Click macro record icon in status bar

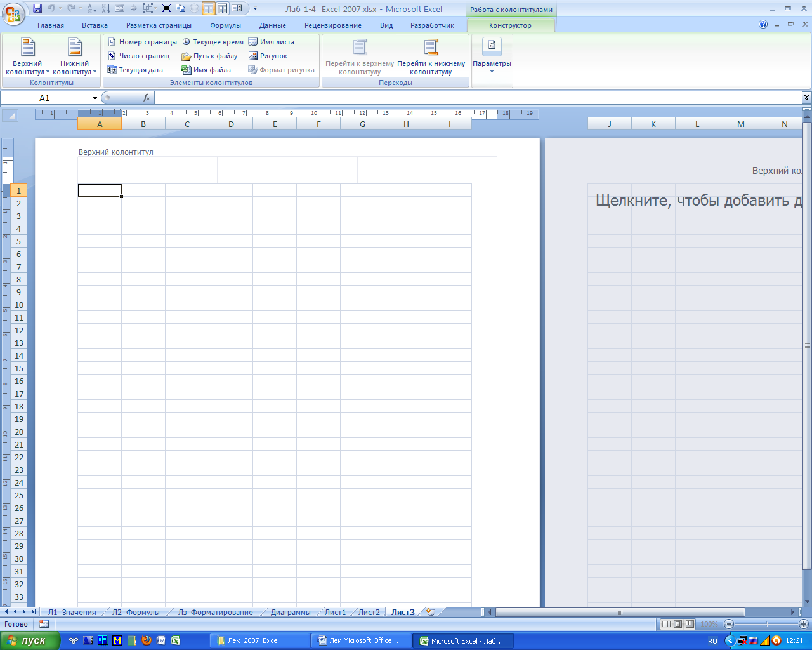(44, 624)
